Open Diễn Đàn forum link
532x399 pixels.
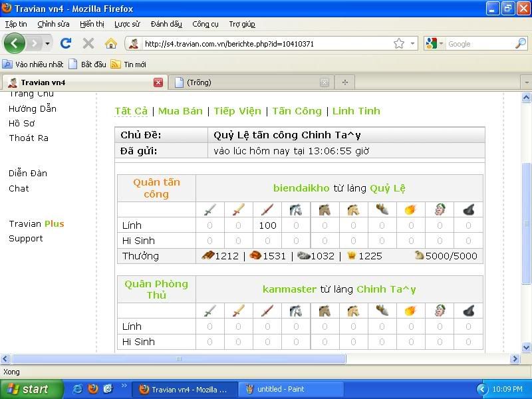click(28, 173)
